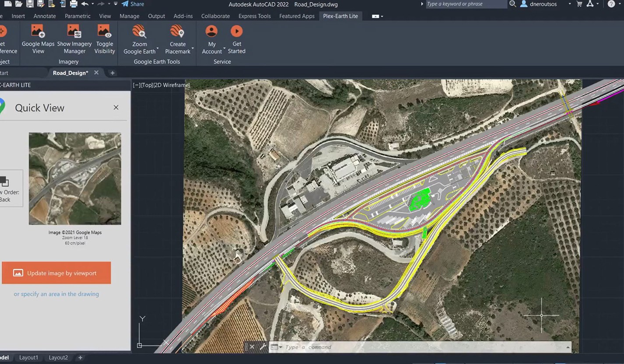The width and height of the screenshot is (624, 364).
Task: Select the Plex-Earth Lite ribbon tab
Action: tap(340, 16)
